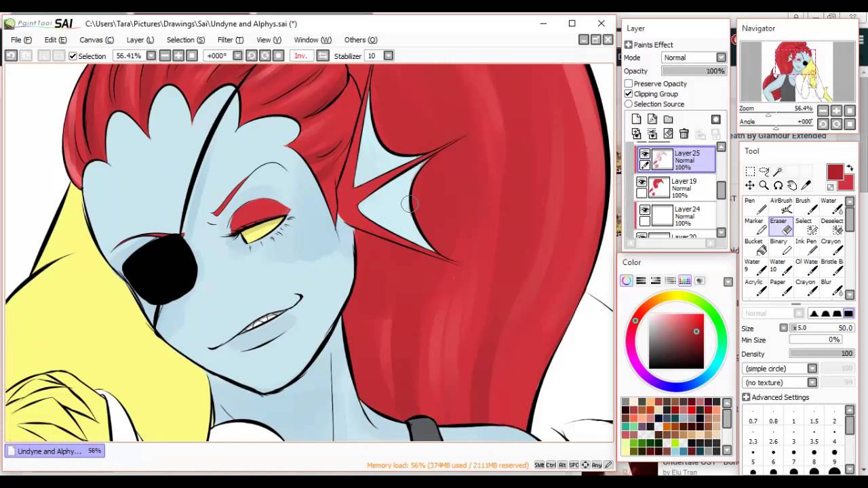Hide Layer25 with its eye icon
The width and height of the screenshot is (868, 488).
point(645,154)
